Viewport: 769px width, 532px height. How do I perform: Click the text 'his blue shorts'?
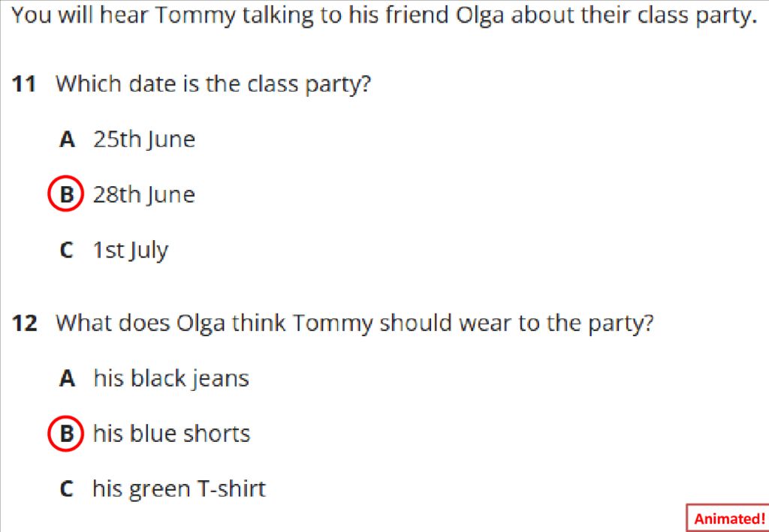(172, 434)
